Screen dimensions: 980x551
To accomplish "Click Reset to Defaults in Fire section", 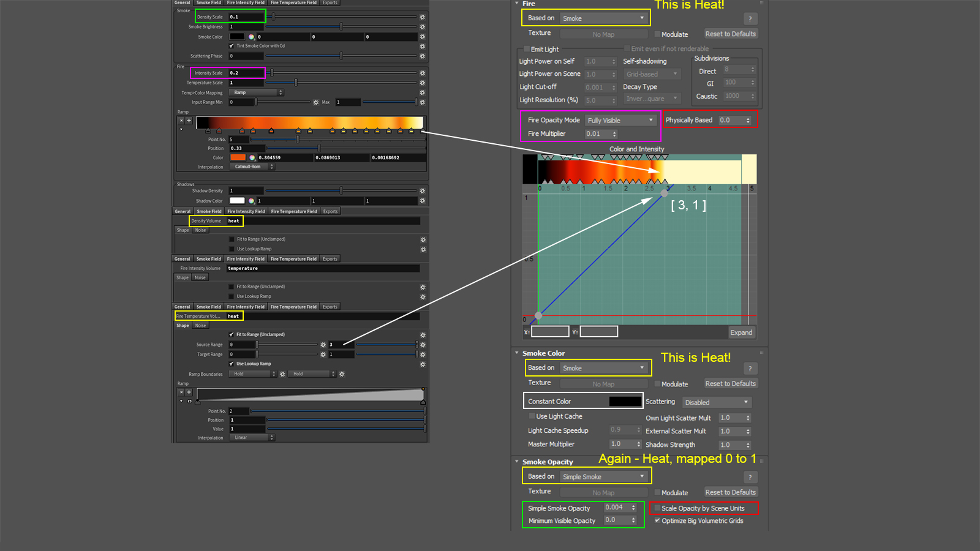I will pyautogui.click(x=730, y=34).
